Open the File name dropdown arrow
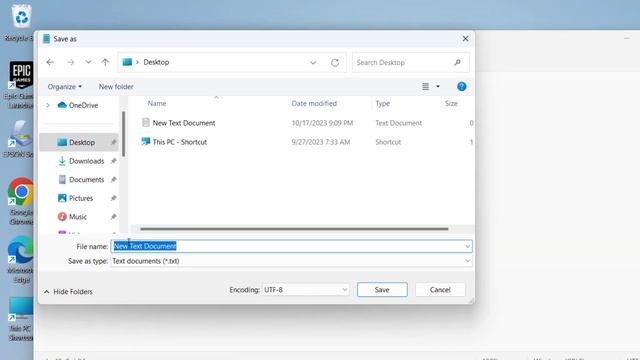Viewport: 640px width, 360px height. (467, 246)
